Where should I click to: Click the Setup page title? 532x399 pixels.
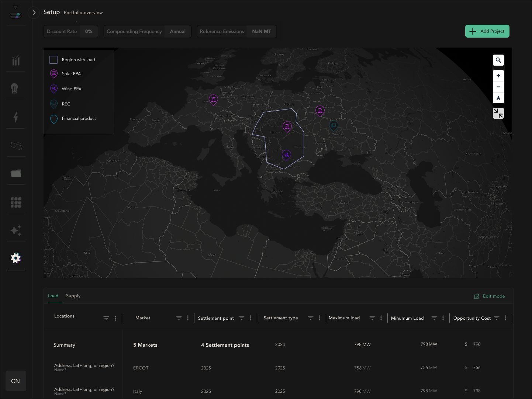[x=52, y=12]
